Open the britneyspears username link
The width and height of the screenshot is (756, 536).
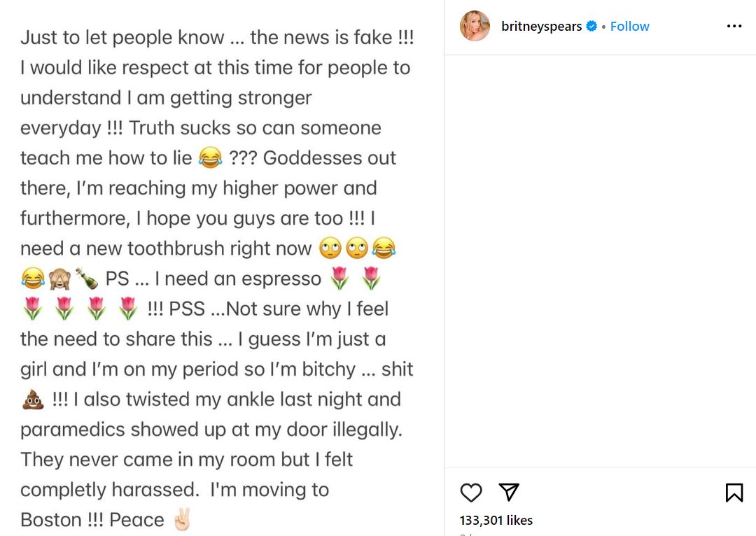541,27
